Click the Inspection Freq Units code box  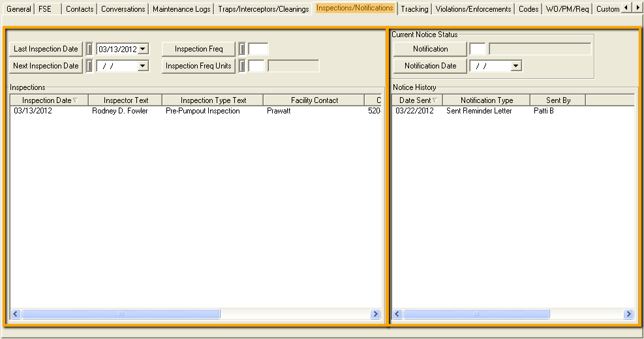(x=256, y=66)
